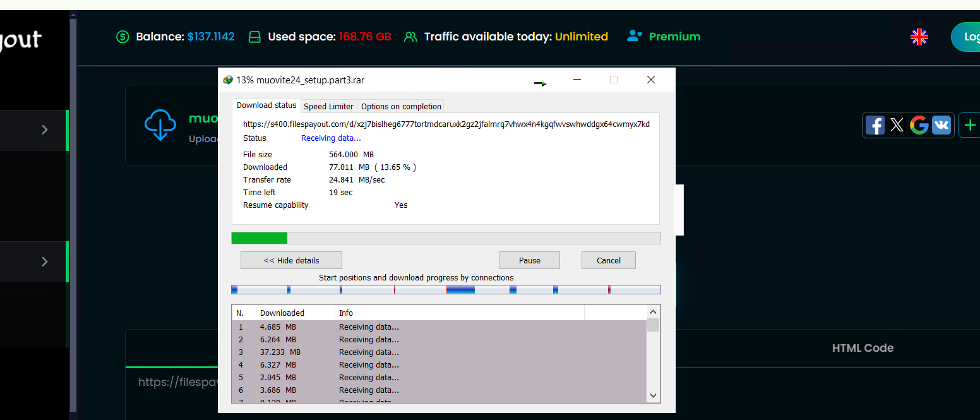Expand the lower sidebar chevron item
The image size is (980, 420).
tap(44, 261)
